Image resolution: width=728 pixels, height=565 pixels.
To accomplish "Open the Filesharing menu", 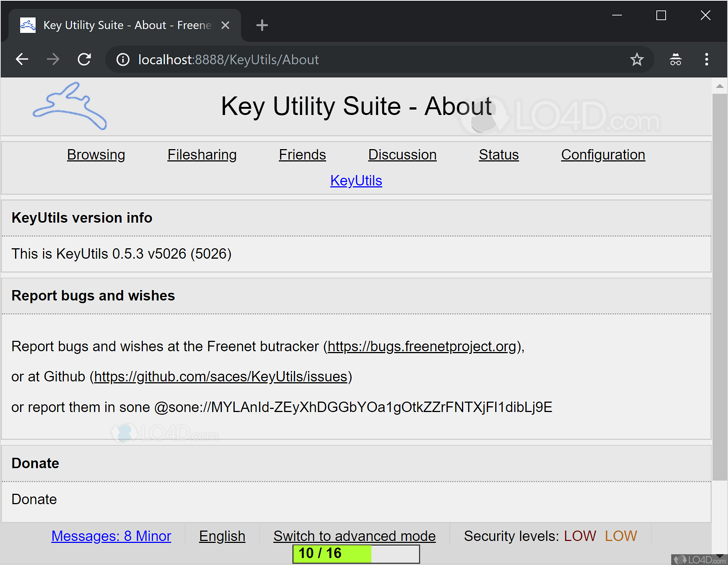I will click(x=202, y=155).
